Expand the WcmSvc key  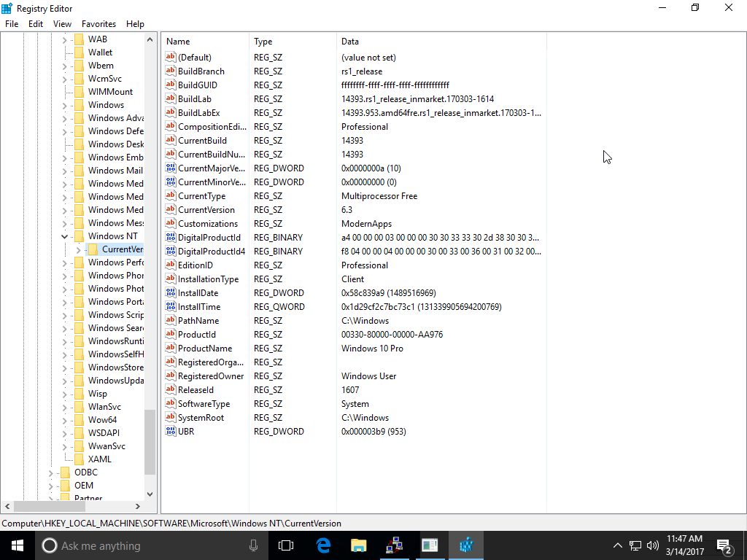[x=65, y=79]
